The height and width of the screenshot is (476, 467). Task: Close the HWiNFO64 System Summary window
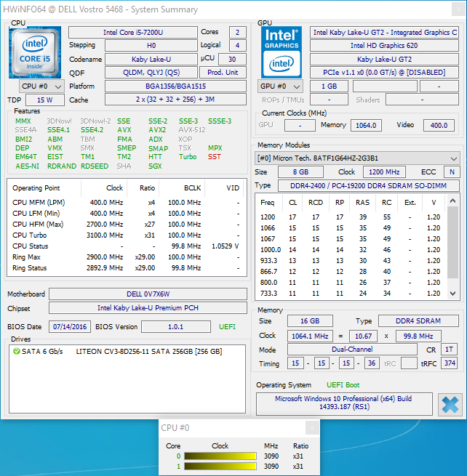[458, 9]
